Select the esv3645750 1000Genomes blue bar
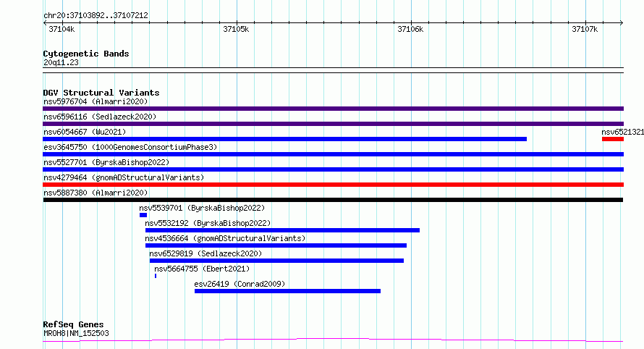This screenshot has width=644, height=349. click(333, 154)
